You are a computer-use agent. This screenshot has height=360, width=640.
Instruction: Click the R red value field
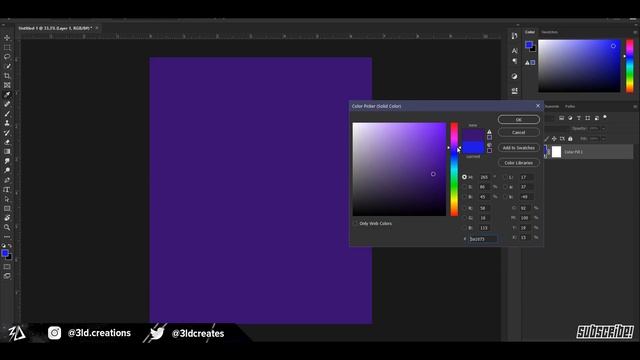[x=484, y=208]
